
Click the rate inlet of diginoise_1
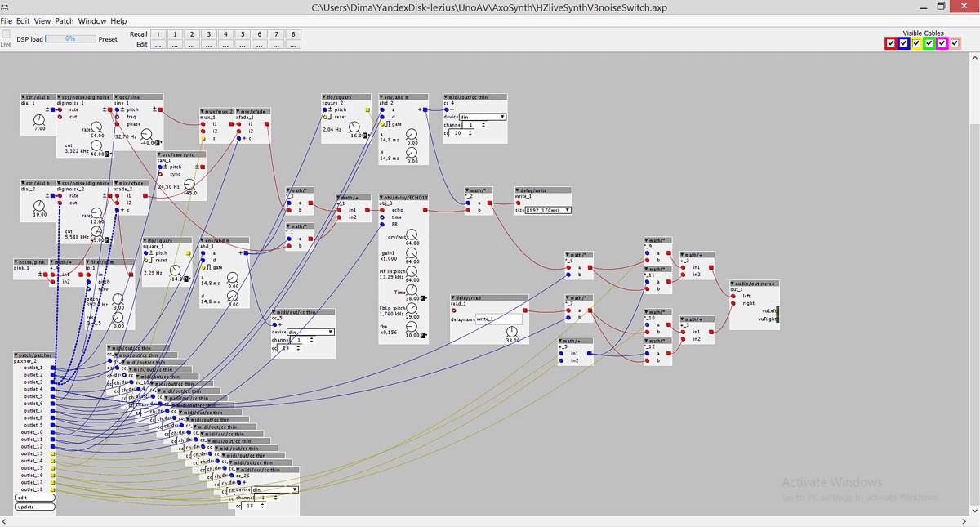(x=60, y=109)
